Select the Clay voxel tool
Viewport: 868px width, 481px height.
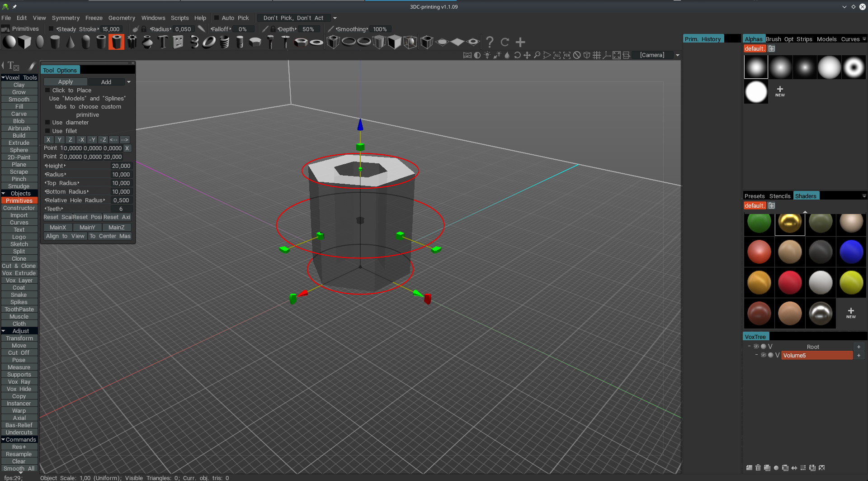click(x=19, y=85)
